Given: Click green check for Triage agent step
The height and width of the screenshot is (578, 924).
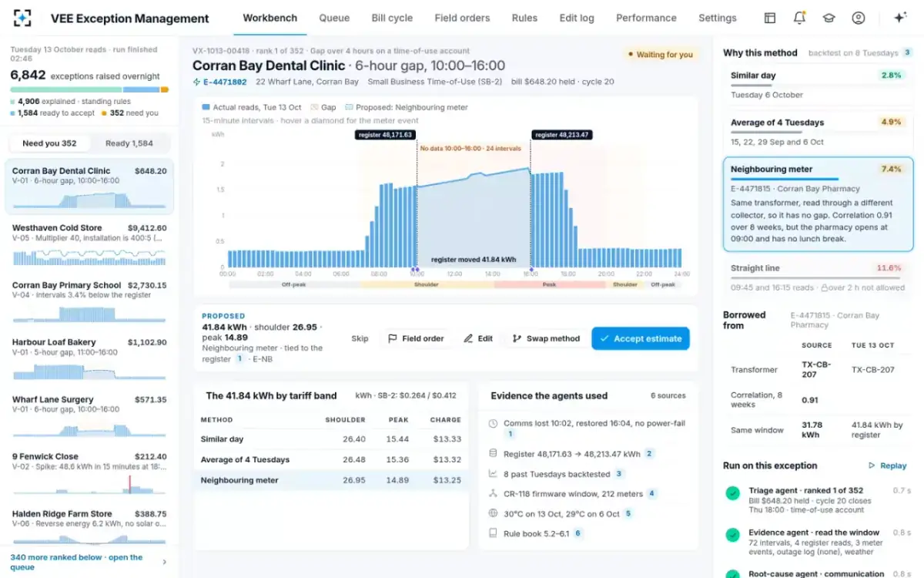Looking at the screenshot, I should pyautogui.click(x=732, y=493).
